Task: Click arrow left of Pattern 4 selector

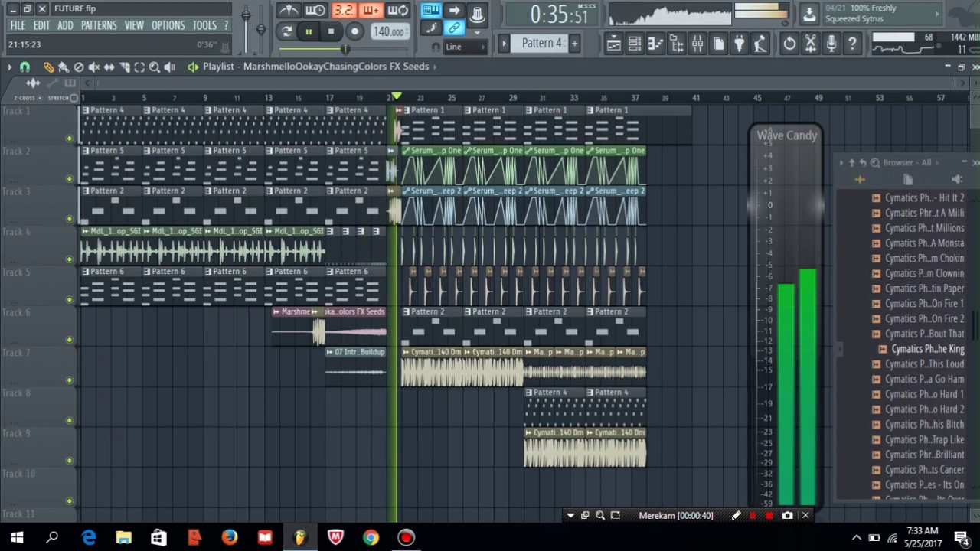Action: [x=504, y=43]
